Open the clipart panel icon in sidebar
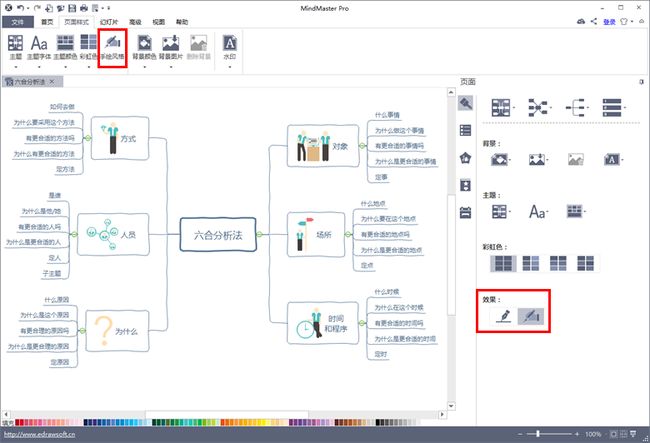The width and height of the screenshot is (650, 443). 466,185
